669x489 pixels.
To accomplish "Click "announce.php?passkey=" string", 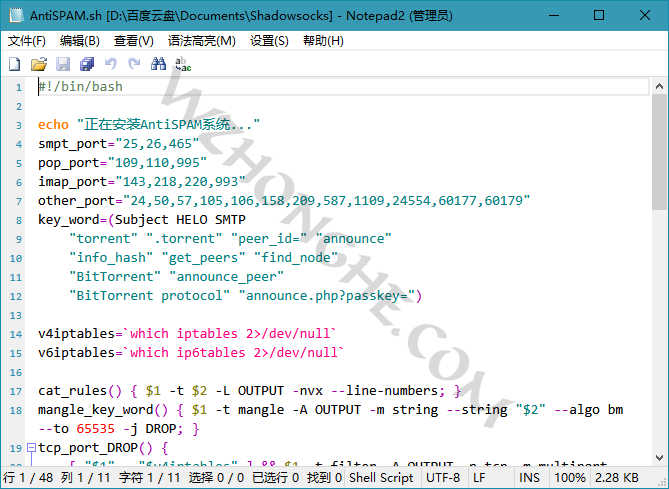I will click(x=326, y=296).
